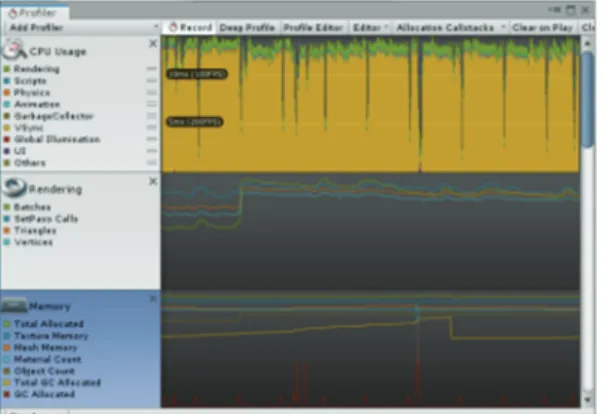This screenshot has width=604, height=414.
Task: Maximize the Profiler window
Action: pos(571,10)
